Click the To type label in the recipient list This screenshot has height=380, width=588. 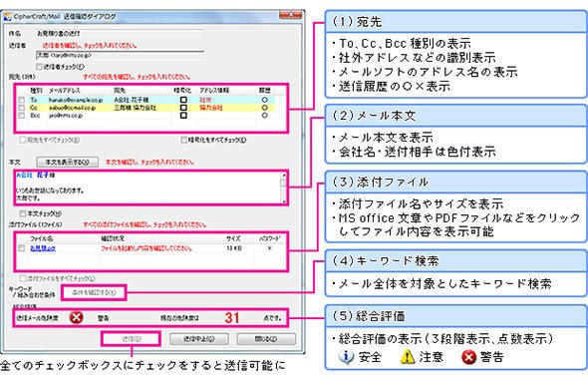[x=34, y=100]
